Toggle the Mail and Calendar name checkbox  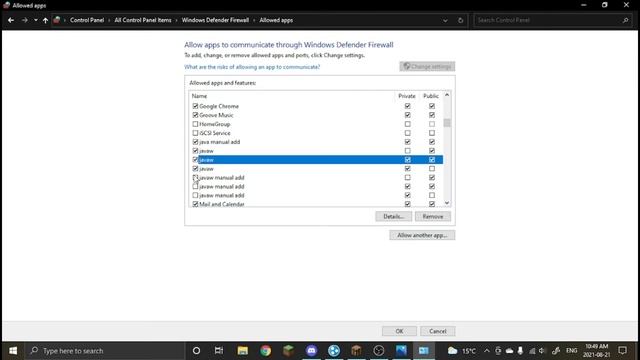[195, 204]
